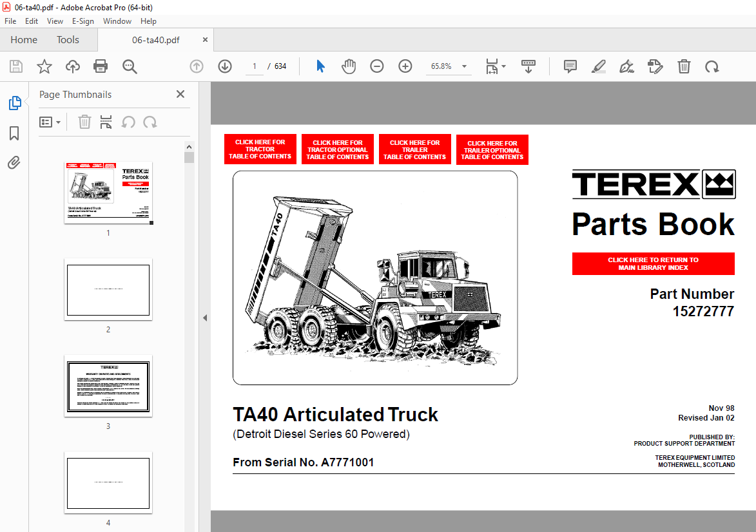Click the thumbnails panel scrollbar thumb

(x=189, y=158)
